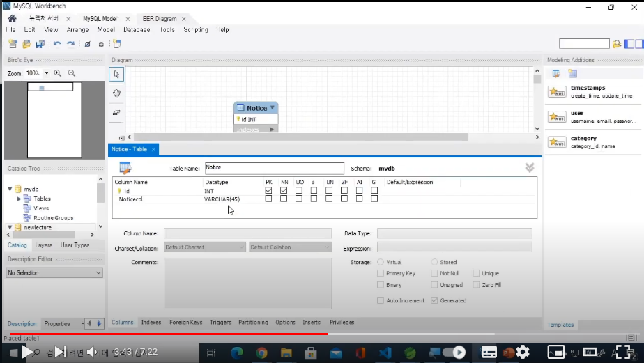644x363 pixels.
Task: Expand the Tables node under mydb
Action: click(19, 199)
